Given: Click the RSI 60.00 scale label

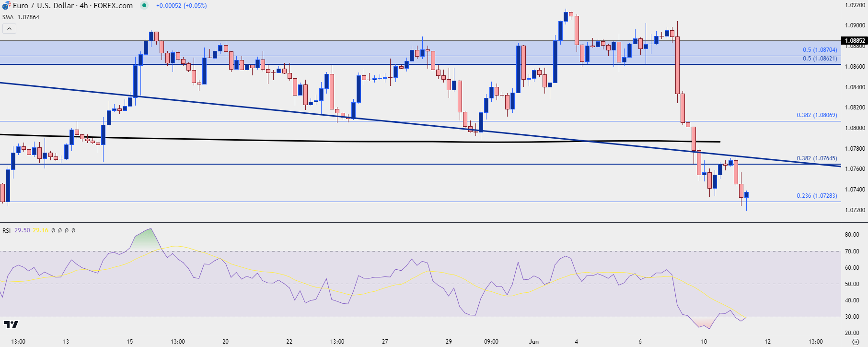Looking at the screenshot, I should click(x=852, y=268).
